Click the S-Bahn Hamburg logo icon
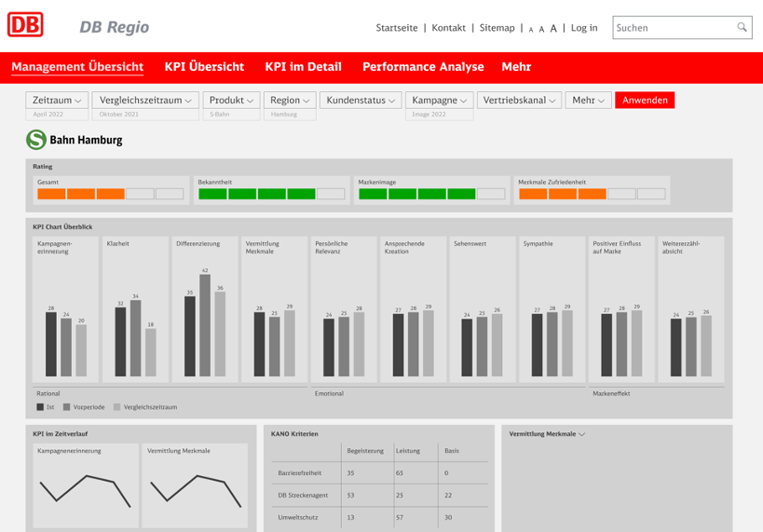Image resolution: width=763 pixels, height=532 pixels. (36, 140)
